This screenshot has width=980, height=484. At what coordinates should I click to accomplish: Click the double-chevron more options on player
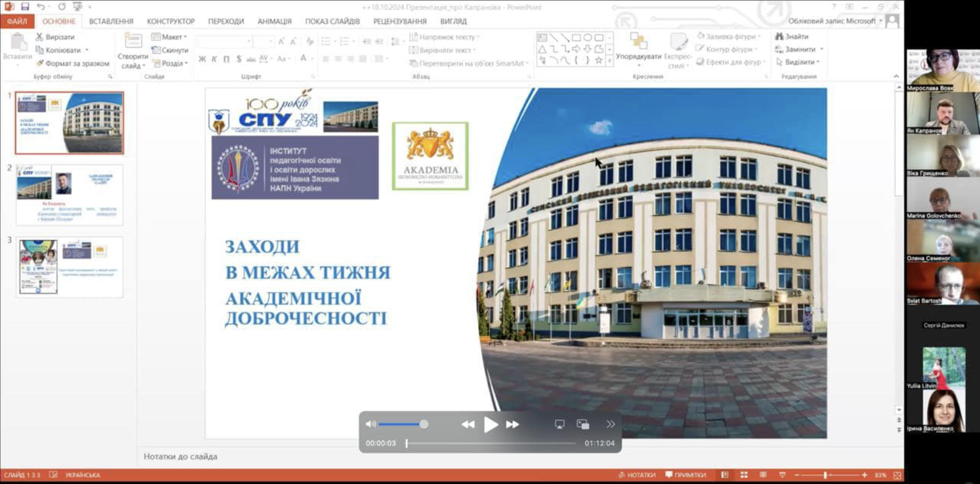pos(610,424)
